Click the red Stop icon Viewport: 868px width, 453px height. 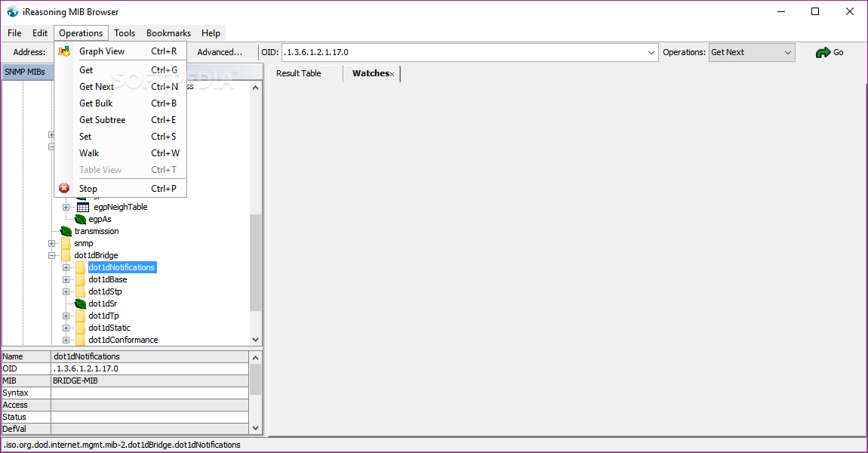coord(64,188)
